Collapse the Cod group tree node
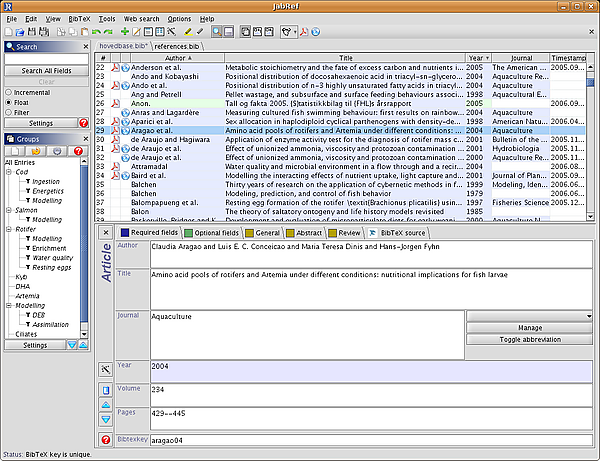This screenshot has width=600, height=461. [9, 172]
